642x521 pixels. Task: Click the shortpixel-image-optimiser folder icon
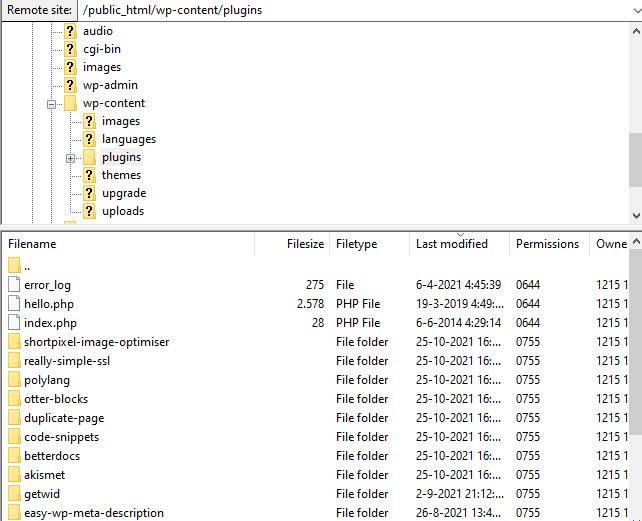click(x=14, y=342)
